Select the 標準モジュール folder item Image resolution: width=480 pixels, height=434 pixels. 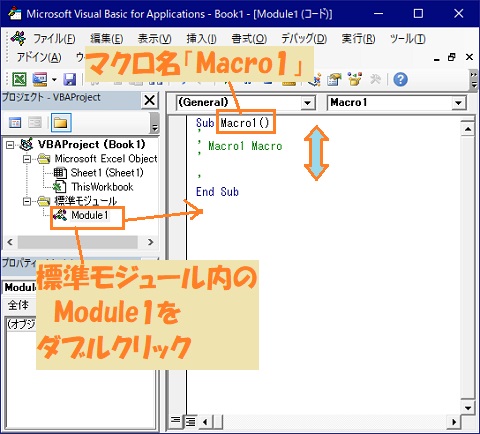coord(86,201)
